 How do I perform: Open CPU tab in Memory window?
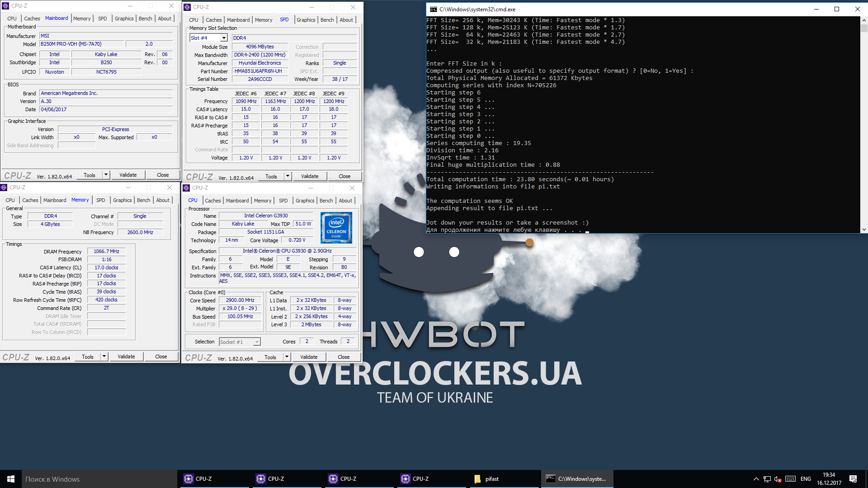coord(10,200)
